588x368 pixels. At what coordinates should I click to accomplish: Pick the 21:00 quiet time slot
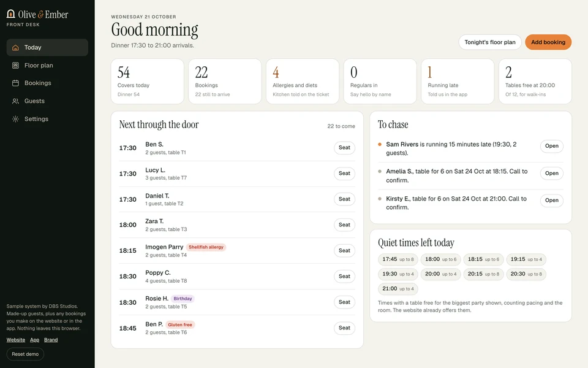(x=398, y=289)
